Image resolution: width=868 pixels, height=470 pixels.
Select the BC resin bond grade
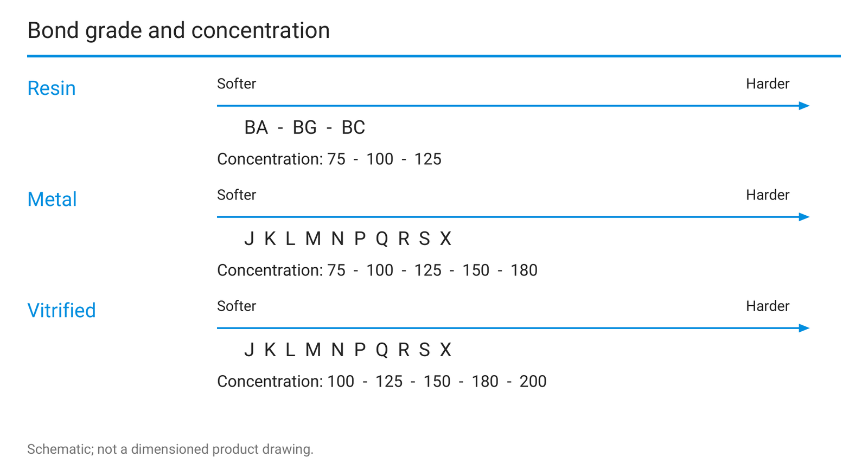(x=353, y=127)
